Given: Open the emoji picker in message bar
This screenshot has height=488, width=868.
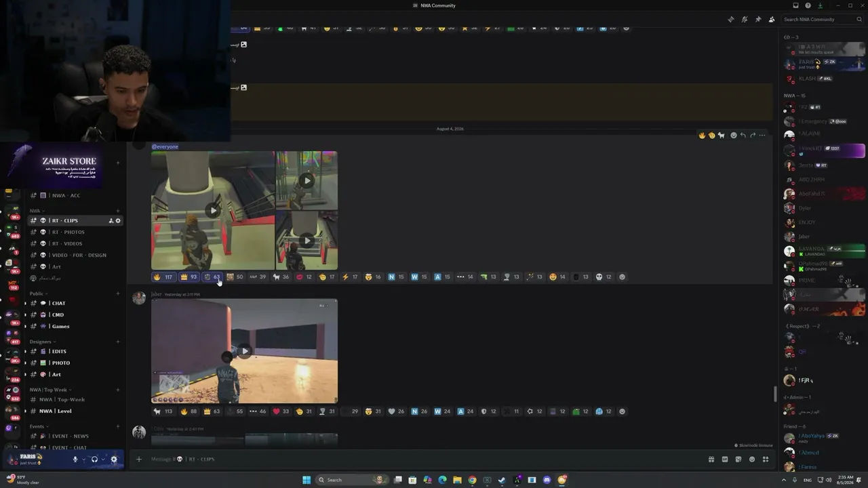Looking at the screenshot, I should click(x=751, y=460).
